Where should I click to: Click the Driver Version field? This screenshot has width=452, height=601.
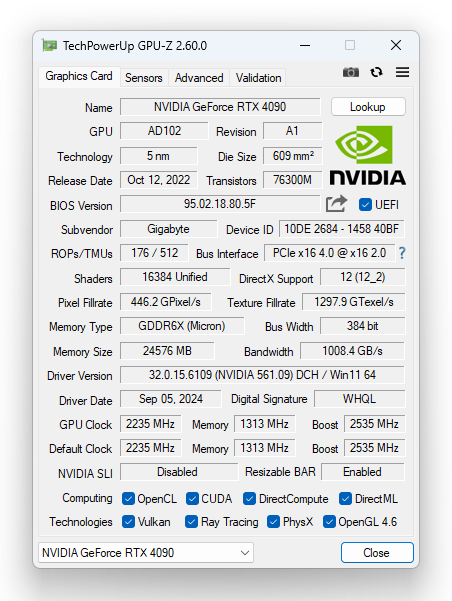tap(262, 375)
